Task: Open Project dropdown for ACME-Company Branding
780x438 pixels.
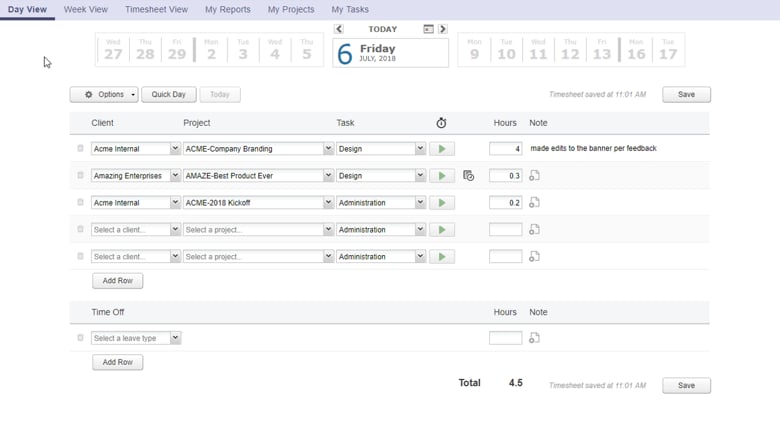Action: [328, 149]
